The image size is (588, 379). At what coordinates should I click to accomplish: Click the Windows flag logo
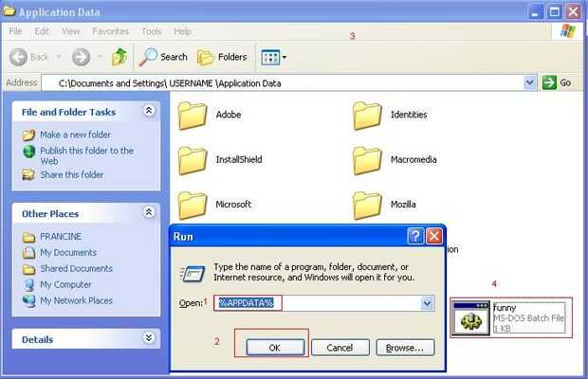568,31
